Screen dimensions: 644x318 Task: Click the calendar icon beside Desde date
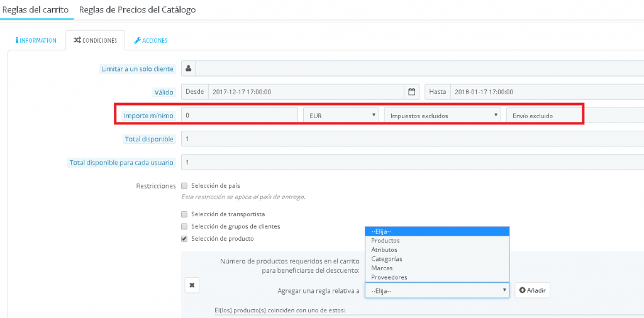coord(412,92)
